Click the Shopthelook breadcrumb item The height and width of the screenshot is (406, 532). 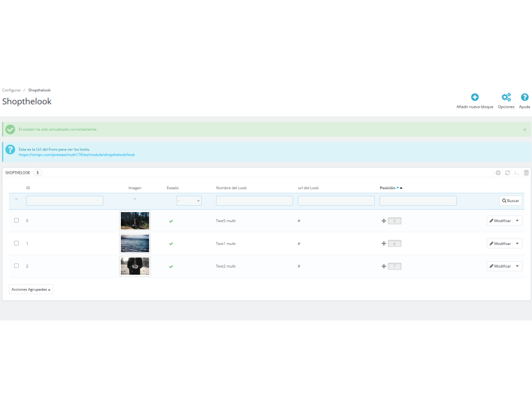pos(39,90)
